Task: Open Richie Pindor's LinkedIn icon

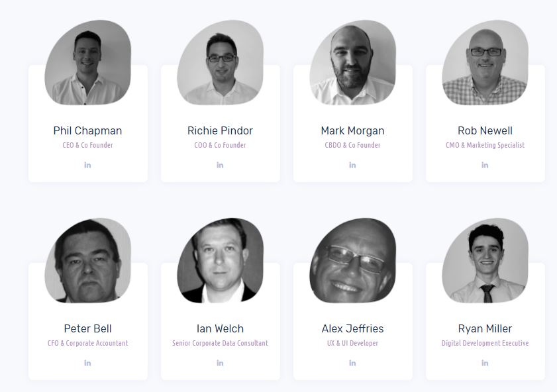Action: [220, 165]
